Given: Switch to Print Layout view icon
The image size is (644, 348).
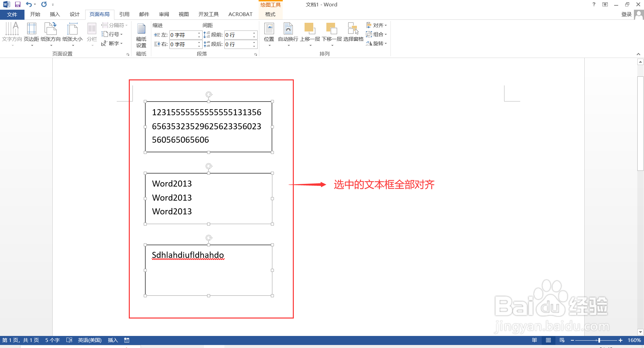Looking at the screenshot, I should (548, 340).
